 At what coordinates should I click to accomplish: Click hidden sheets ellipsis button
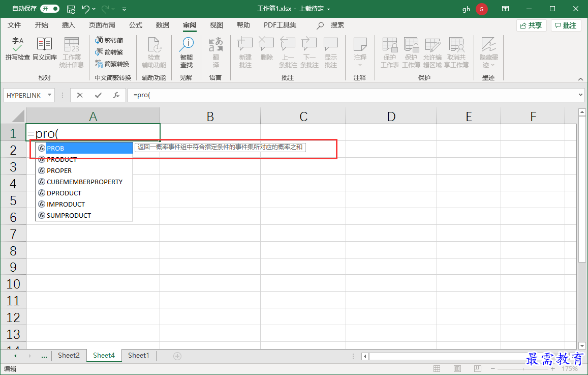(x=44, y=356)
